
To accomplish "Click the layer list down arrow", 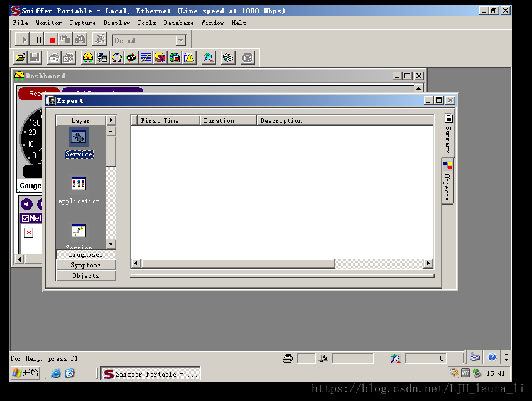I will [x=111, y=243].
